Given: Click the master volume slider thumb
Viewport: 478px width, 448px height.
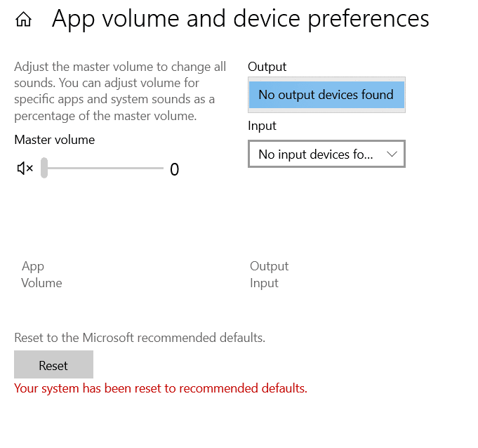Looking at the screenshot, I should tap(44, 169).
